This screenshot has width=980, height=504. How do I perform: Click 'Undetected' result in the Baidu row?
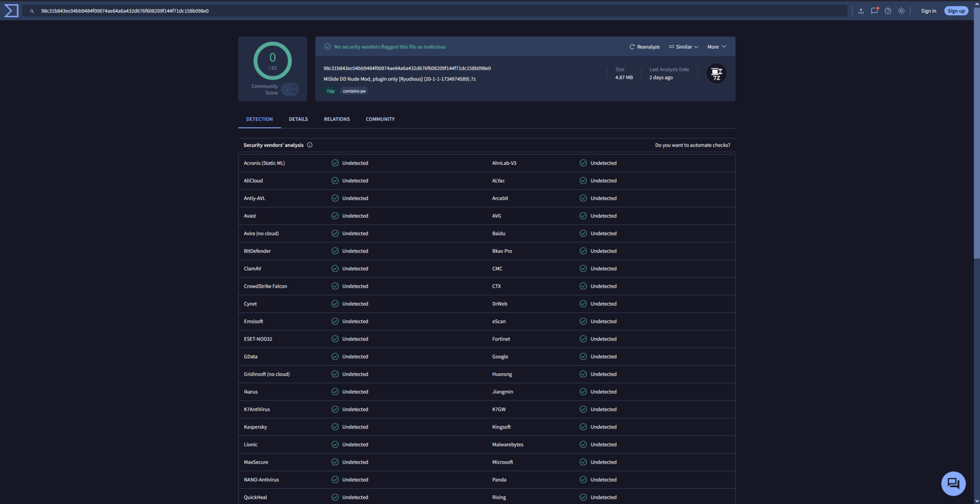tap(603, 234)
